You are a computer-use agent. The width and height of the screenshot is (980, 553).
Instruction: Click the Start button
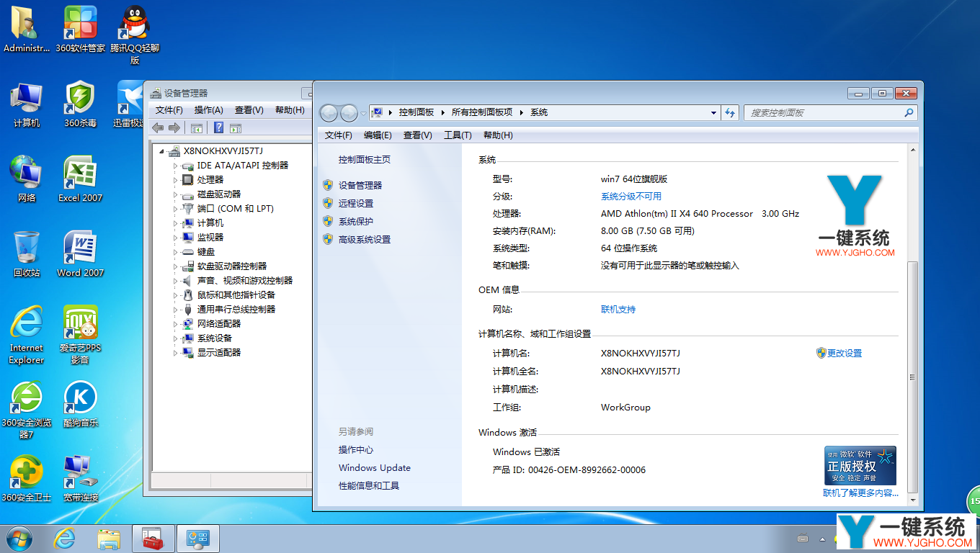coord(19,539)
